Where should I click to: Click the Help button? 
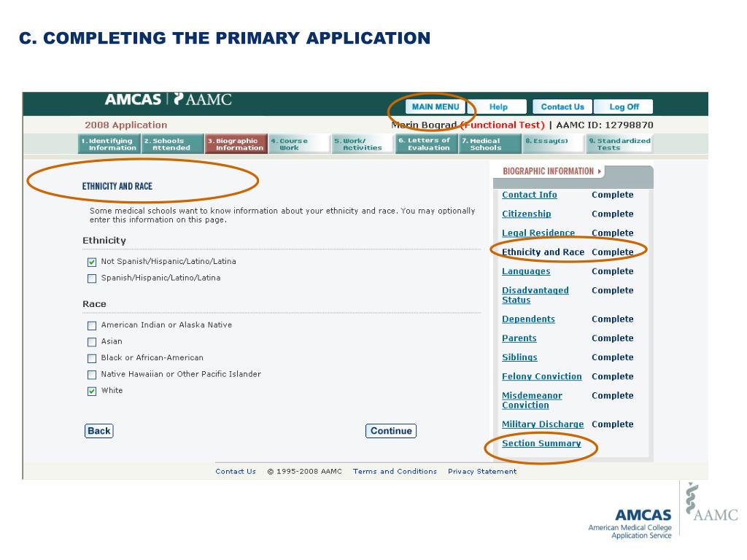click(498, 106)
